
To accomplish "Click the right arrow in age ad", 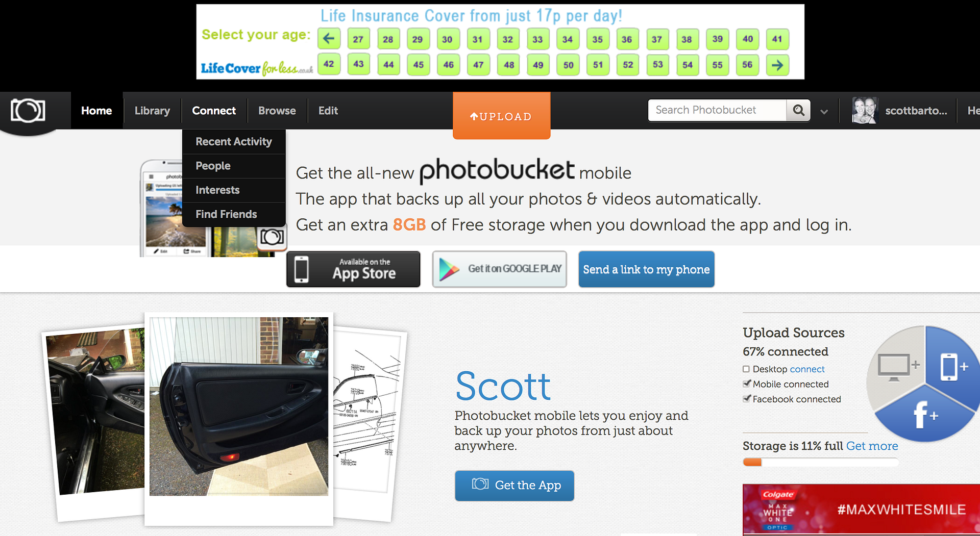I will [x=777, y=65].
